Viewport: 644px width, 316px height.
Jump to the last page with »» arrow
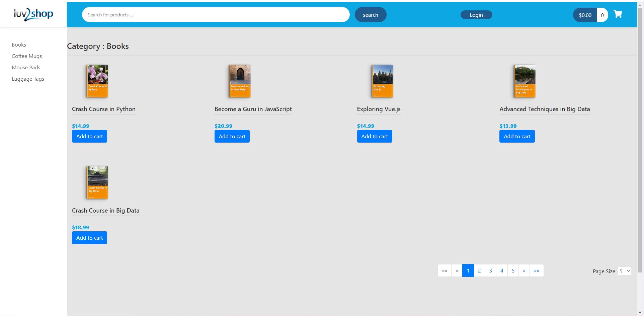pos(537,270)
